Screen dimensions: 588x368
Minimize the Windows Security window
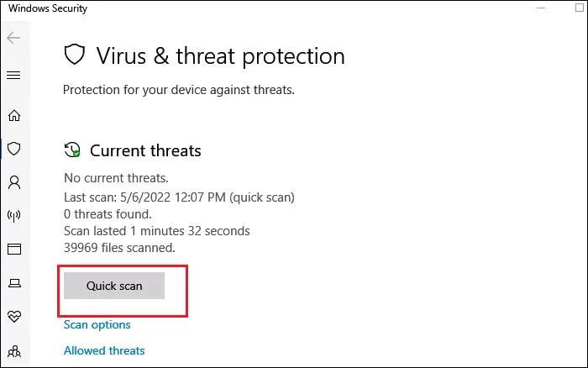pos(541,8)
